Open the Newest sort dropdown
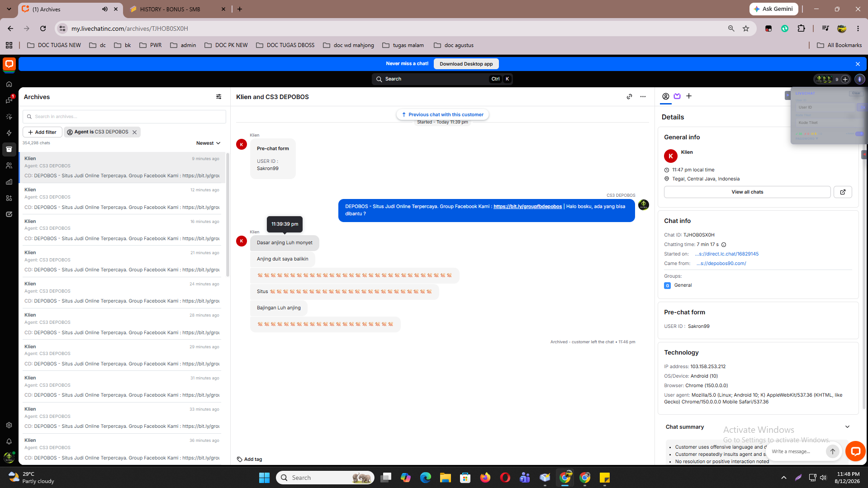The image size is (868, 488). (209, 143)
